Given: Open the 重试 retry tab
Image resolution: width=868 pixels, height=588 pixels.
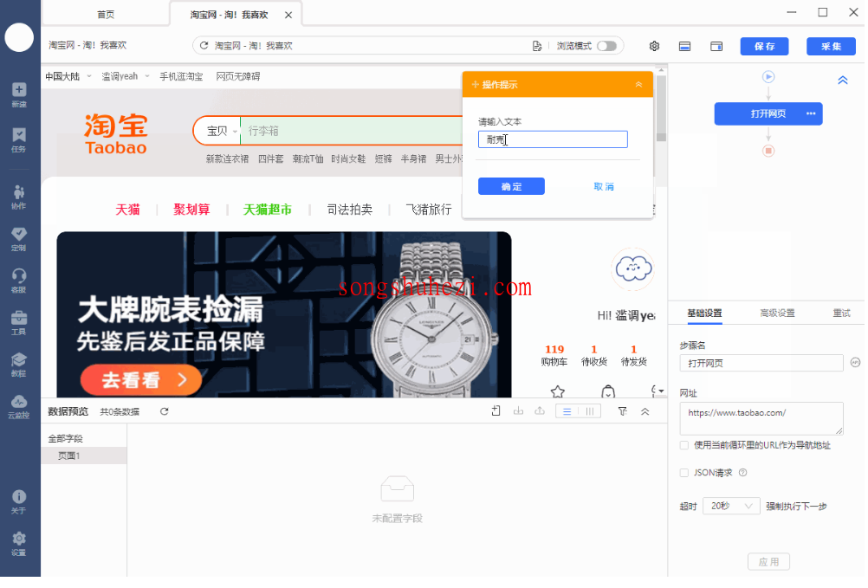Looking at the screenshot, I should (x=841, y=313).
